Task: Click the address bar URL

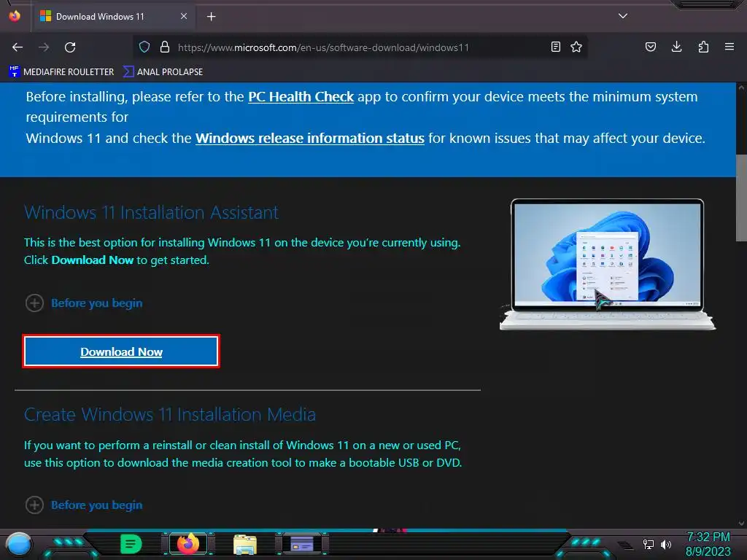Action: point(323,47)
